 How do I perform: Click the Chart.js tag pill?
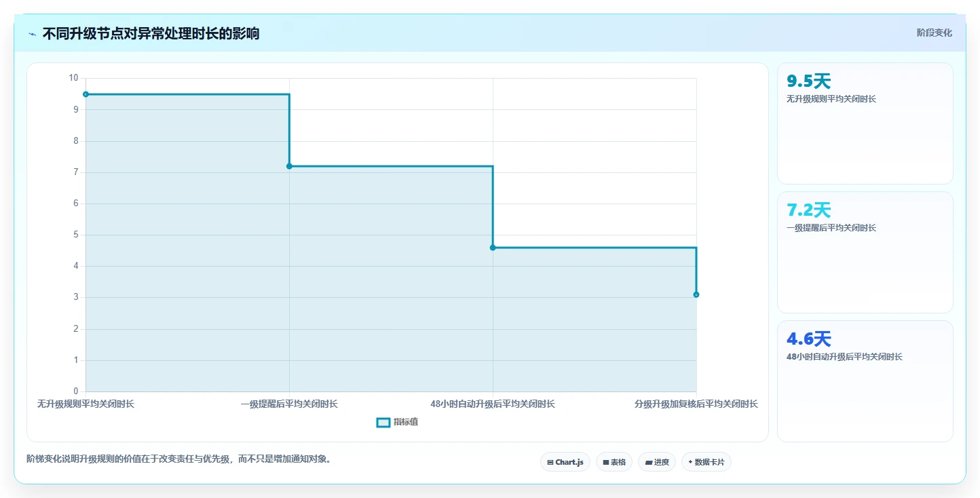pos(565,462)
